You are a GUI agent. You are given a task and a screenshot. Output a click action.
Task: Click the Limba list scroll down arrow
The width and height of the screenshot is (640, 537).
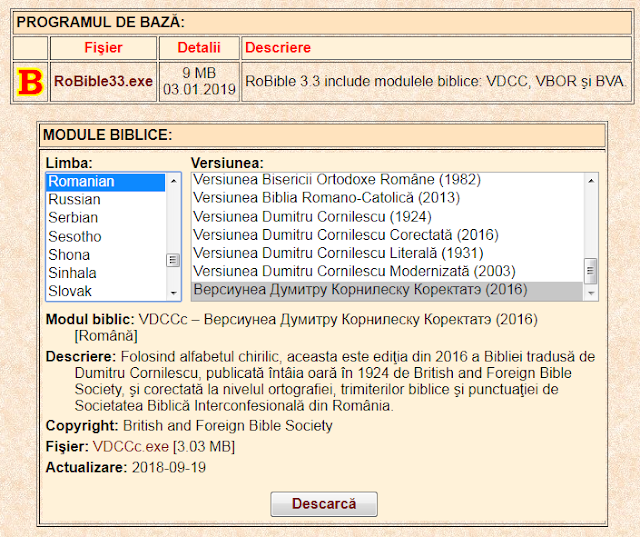[173, 293]
